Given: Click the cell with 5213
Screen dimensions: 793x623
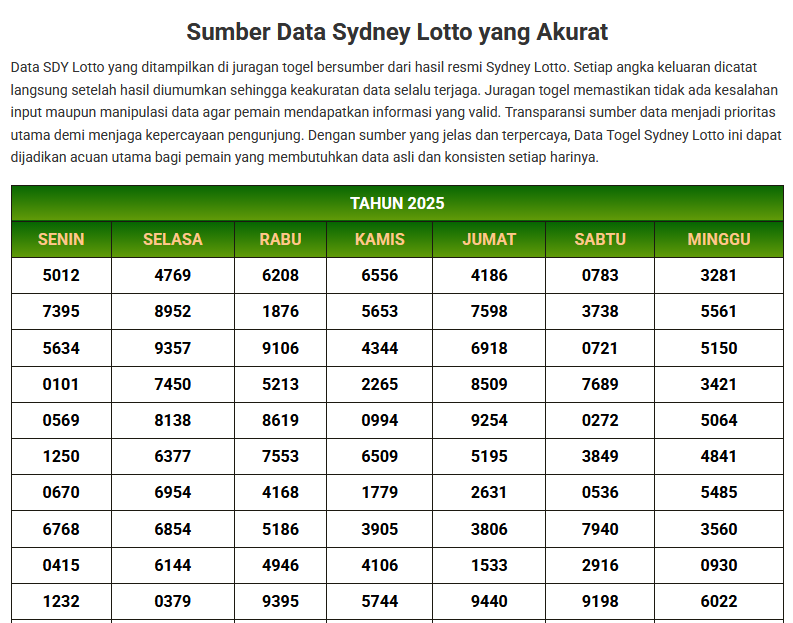Looking at the screenshot, I should pos(281,384).
